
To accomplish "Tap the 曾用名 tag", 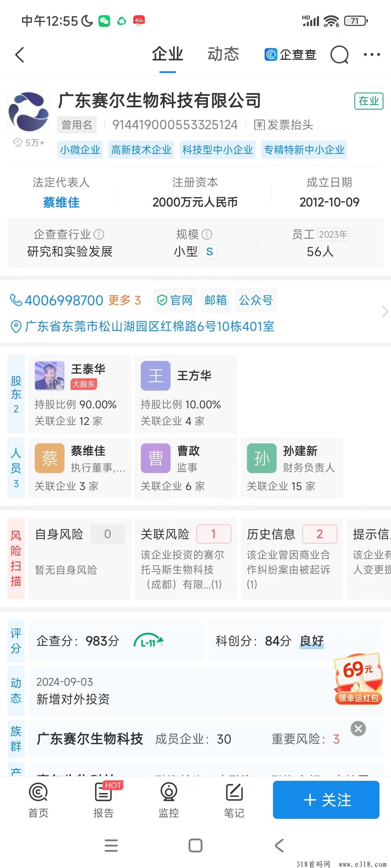I will pyautogui.click(x=77, y=125).
